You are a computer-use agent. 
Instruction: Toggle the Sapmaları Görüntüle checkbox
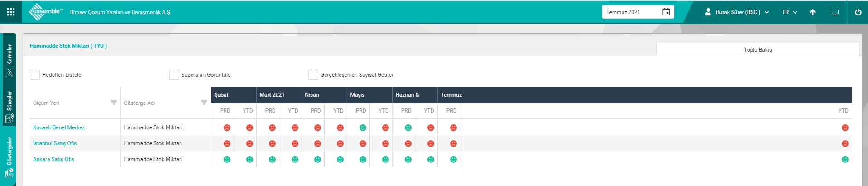(174, 75)
